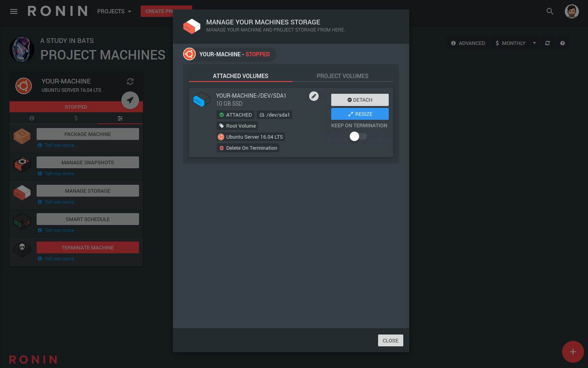The image size is (588, 368).
Task: Open the user avatar profile menu
Action: 572,11
